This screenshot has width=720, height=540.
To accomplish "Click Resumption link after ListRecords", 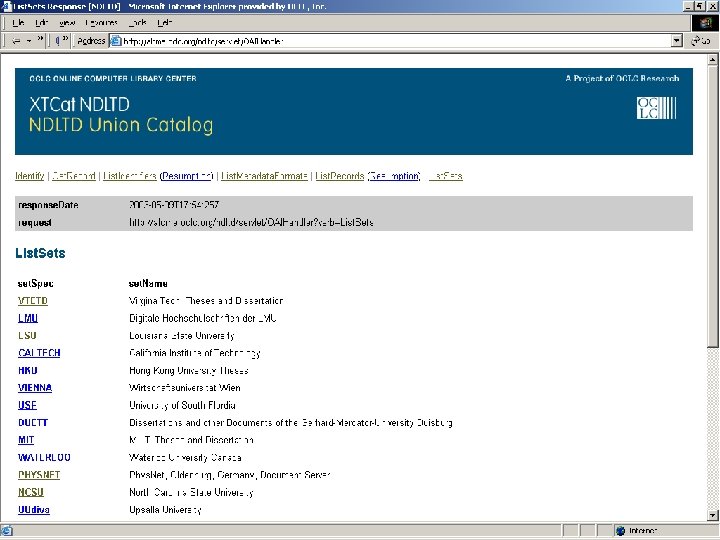I will point(394,176).
